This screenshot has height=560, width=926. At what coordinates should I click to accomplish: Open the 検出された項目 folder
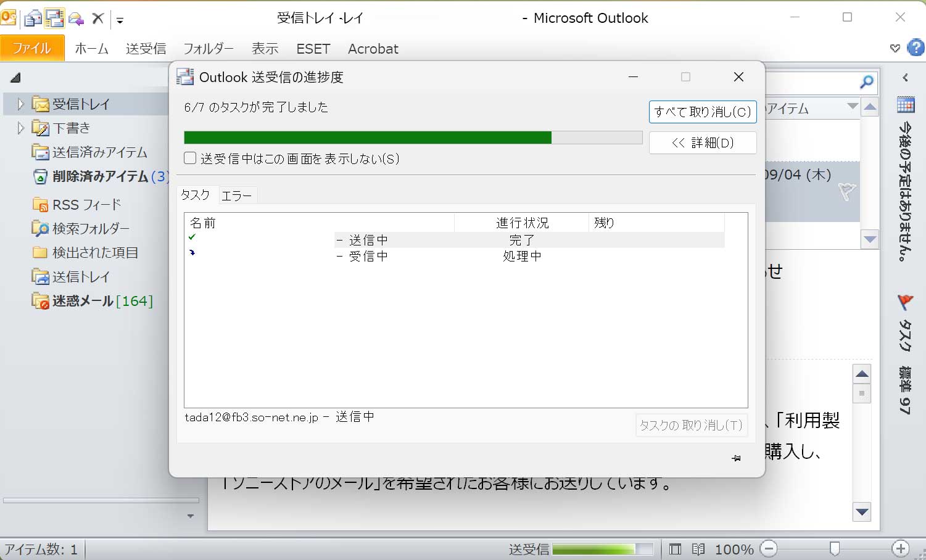pyautogui.click(x=85, y=252)
